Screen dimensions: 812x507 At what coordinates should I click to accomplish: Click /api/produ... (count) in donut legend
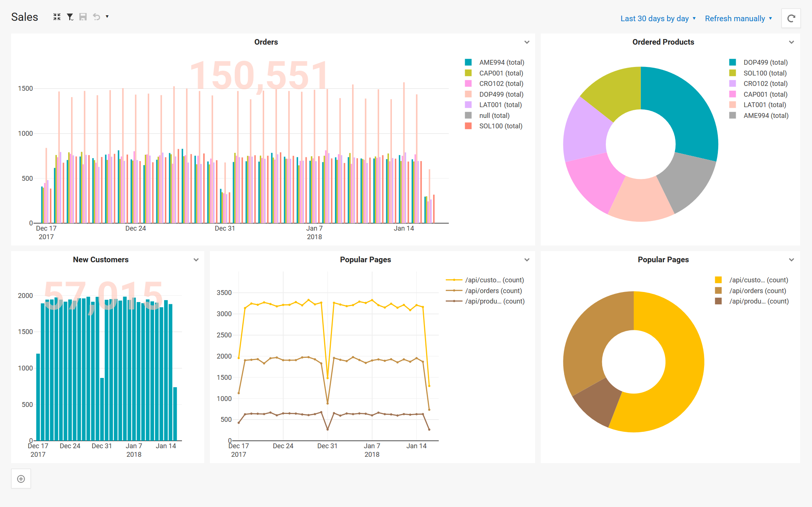click(752, 301)
